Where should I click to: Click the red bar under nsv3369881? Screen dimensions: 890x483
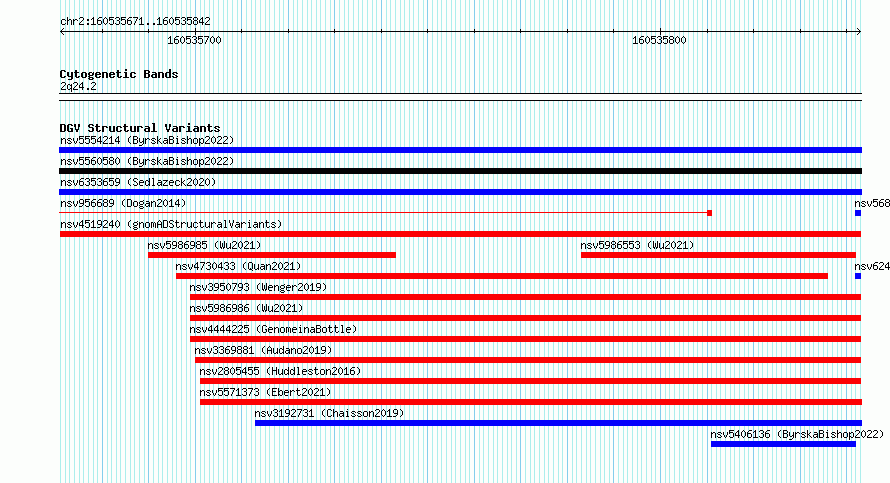coord(528,360)
